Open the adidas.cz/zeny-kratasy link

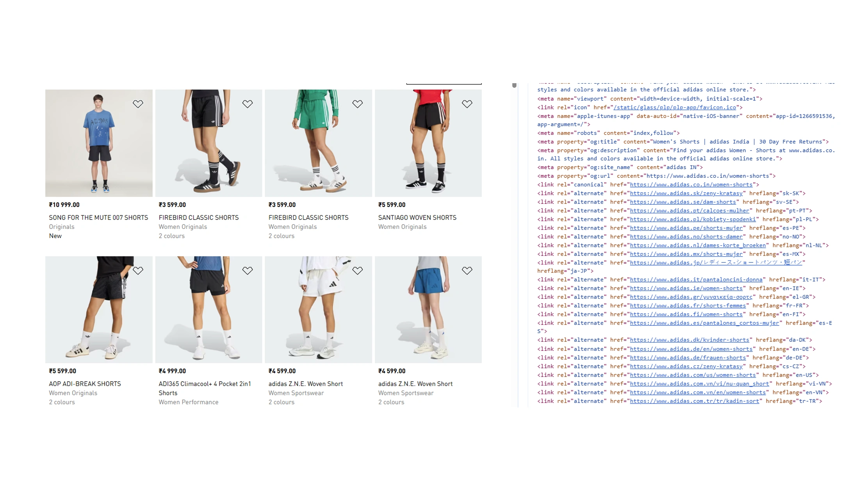click(x=686, y=366)
